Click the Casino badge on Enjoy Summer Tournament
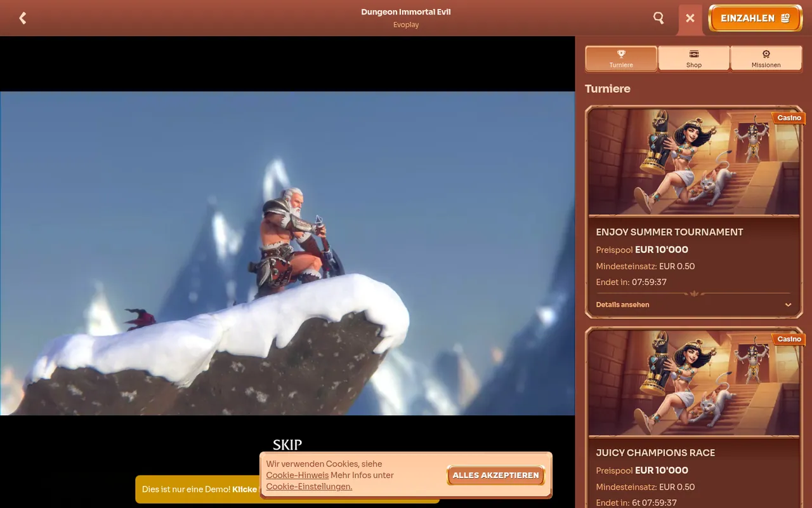This screenshot has width=812, height=508. point(789,117)
